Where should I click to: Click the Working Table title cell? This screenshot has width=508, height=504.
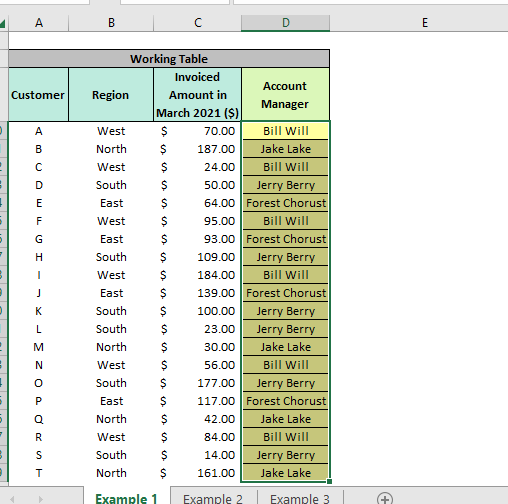point(169,59)
